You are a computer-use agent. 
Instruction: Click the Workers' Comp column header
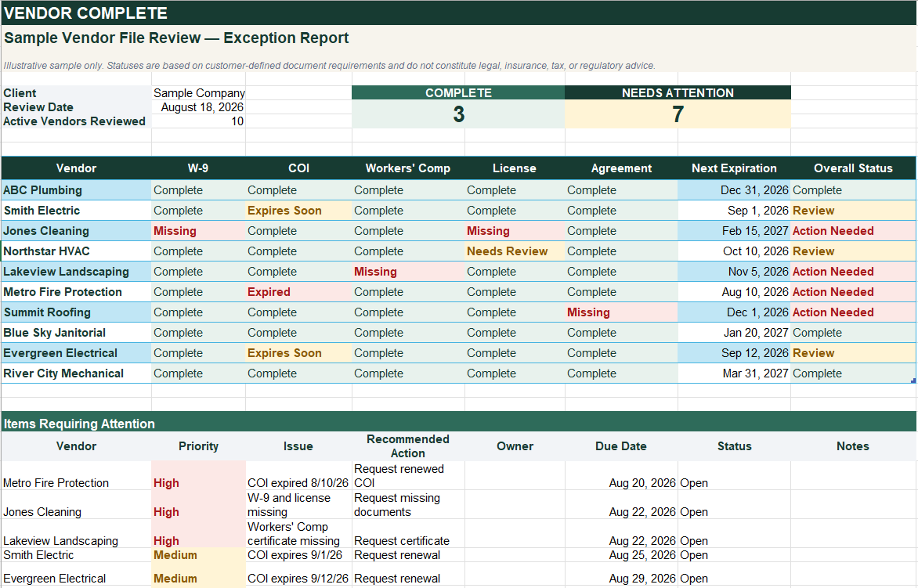click(x=408, y=168)
